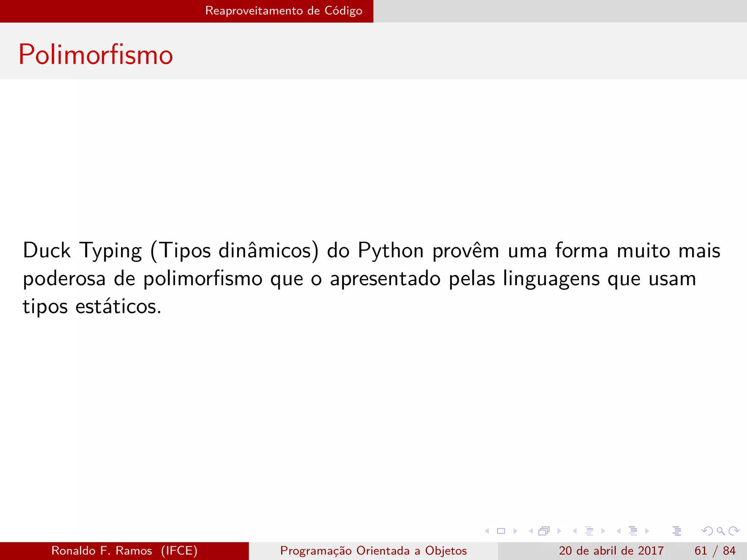Screen dimensions: 747x560
Task: Click the next slide arrow right of the slide rectangle icon
Action: click(x=515, y=531)
